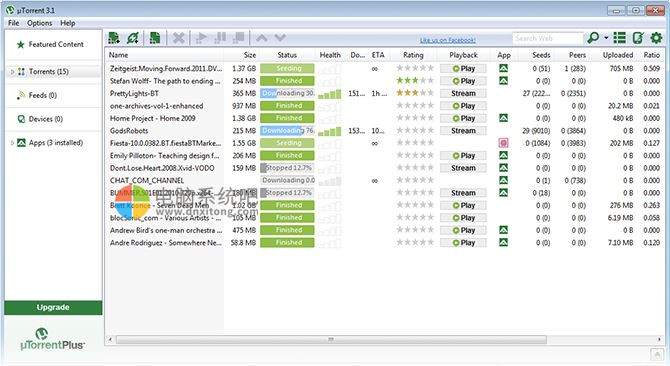The image size is (670, 366).
Task: Sort by the Status column header
Action: coord(287,55)
